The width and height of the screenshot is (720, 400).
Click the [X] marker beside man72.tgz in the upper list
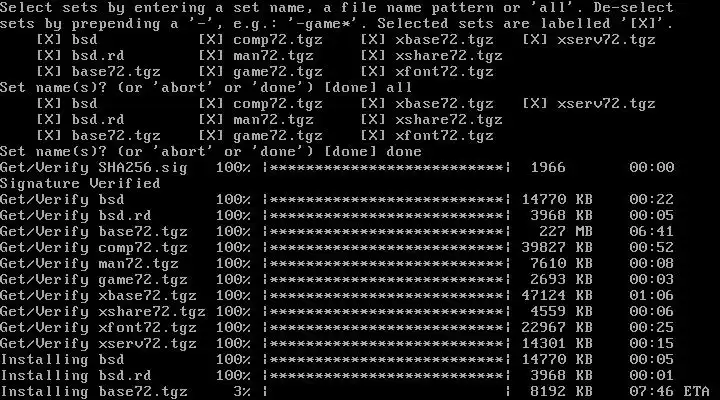coord(211,56)
